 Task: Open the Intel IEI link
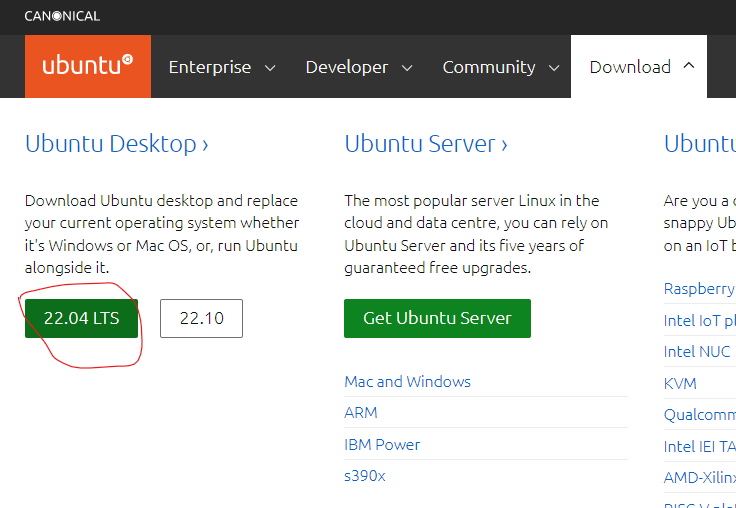(x=699, y=446)
